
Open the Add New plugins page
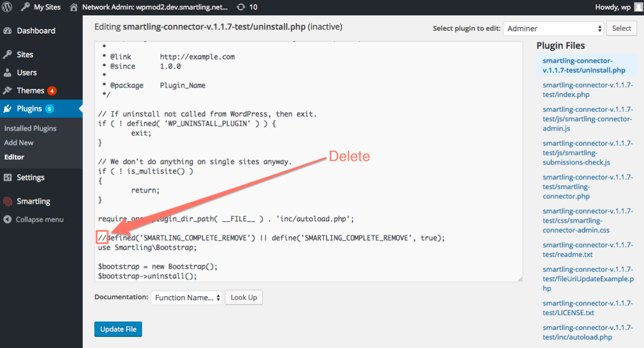coord(19,142)
